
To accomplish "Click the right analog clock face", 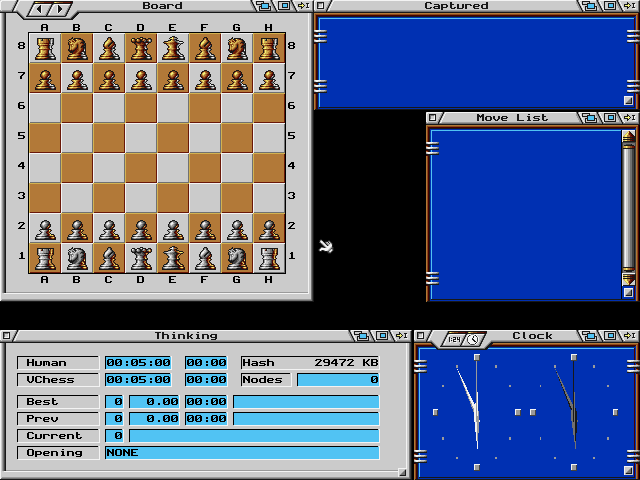I will [574, 412].
